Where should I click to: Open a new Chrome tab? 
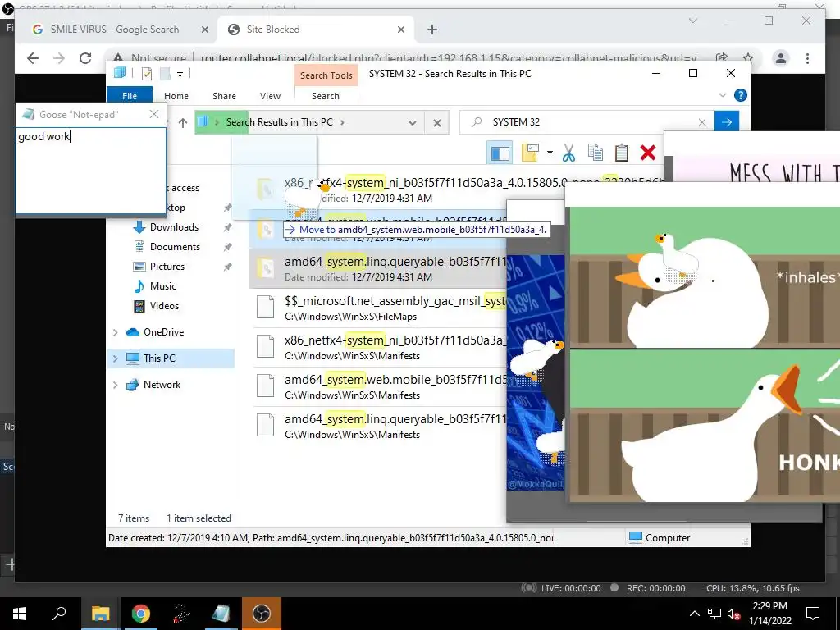tap(432, 30)
